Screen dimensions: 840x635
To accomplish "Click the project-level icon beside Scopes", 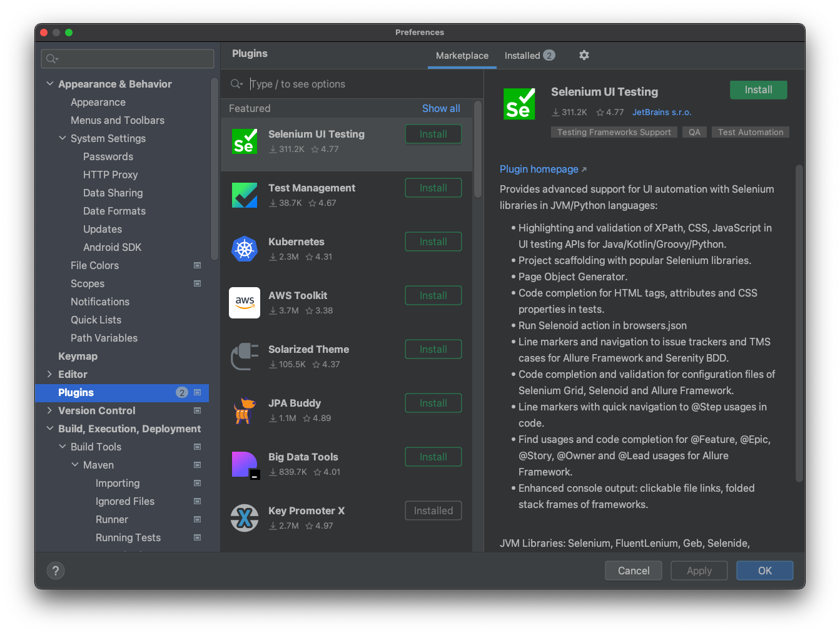I will coord(198,283).
